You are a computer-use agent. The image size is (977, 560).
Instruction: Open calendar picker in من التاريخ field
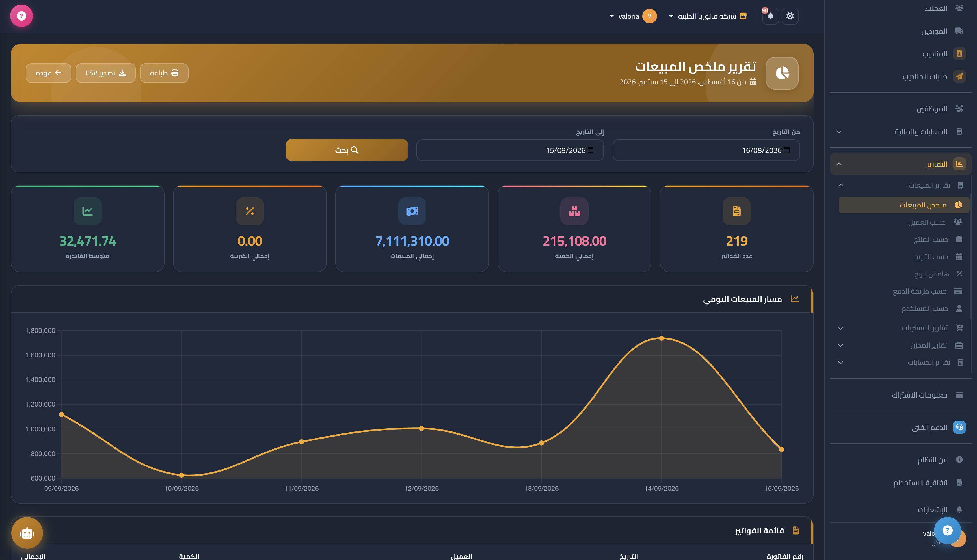coord(786,150)
